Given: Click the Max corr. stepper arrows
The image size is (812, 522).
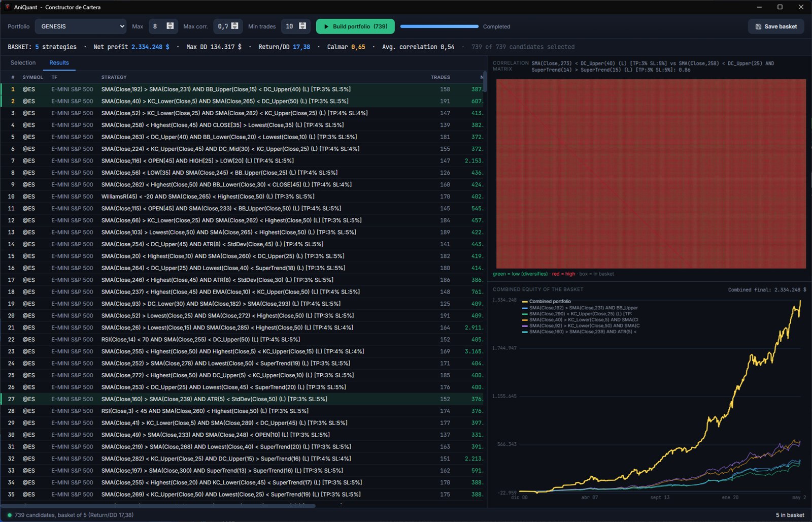Looking at the screenshot, I should 234,26.
